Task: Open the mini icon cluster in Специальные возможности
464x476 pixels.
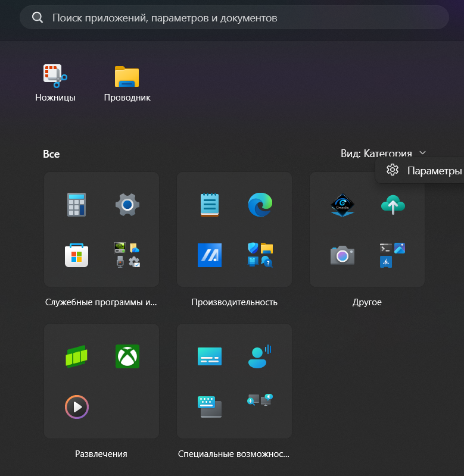Action: point(260,400)
